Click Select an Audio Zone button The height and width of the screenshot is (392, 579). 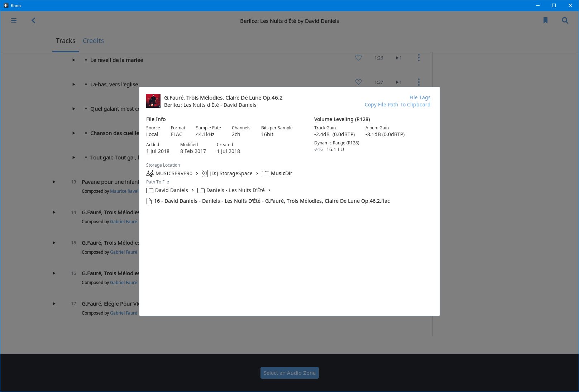tap(289, 373)
